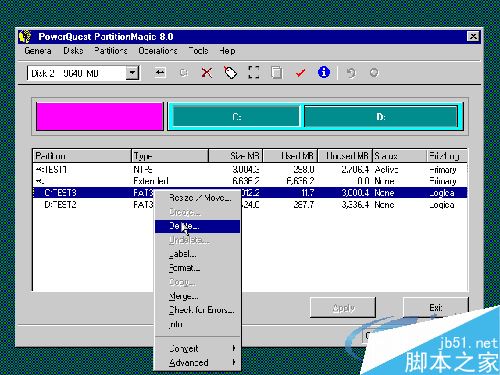Choose Label in the context menu

tap(197, 254)
